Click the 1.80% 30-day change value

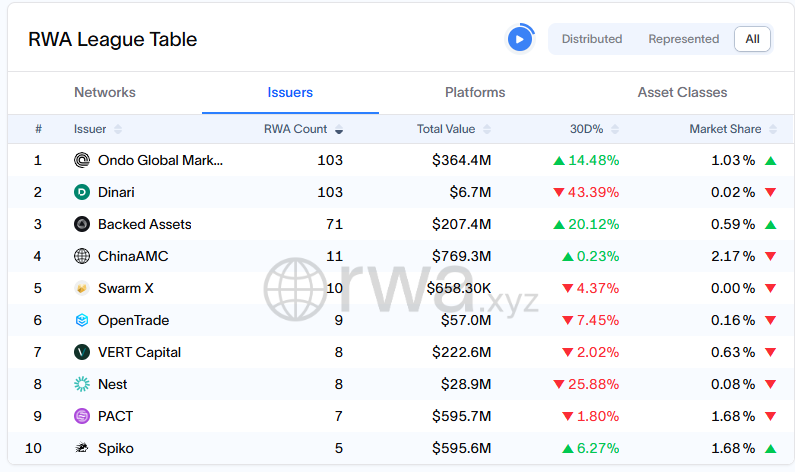click(598, 416)
